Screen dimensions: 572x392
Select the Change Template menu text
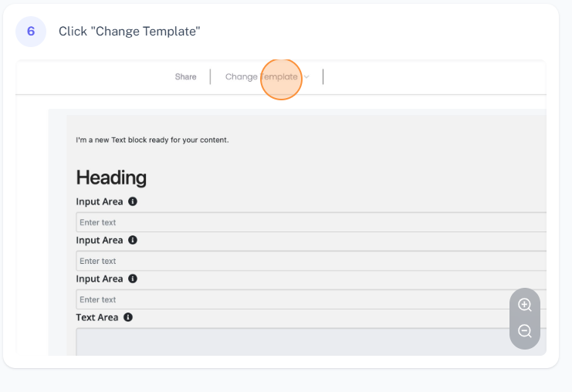pos(261,77)
